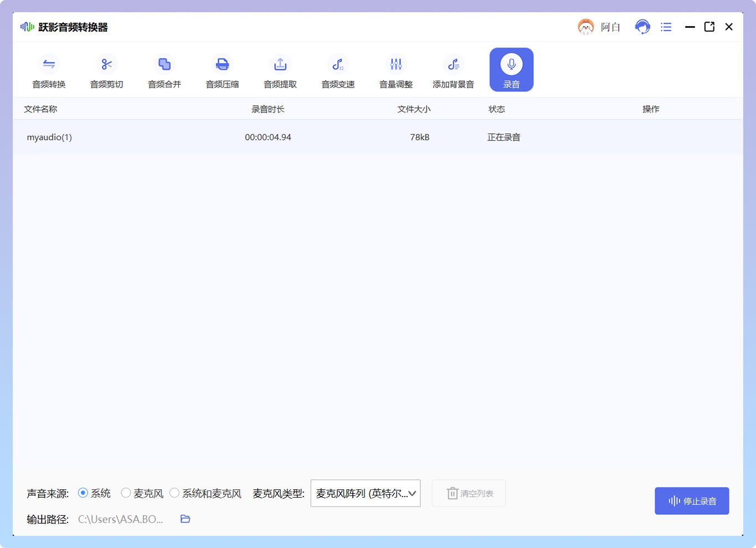Click the 文件大小 column header

tap(414, 109)
